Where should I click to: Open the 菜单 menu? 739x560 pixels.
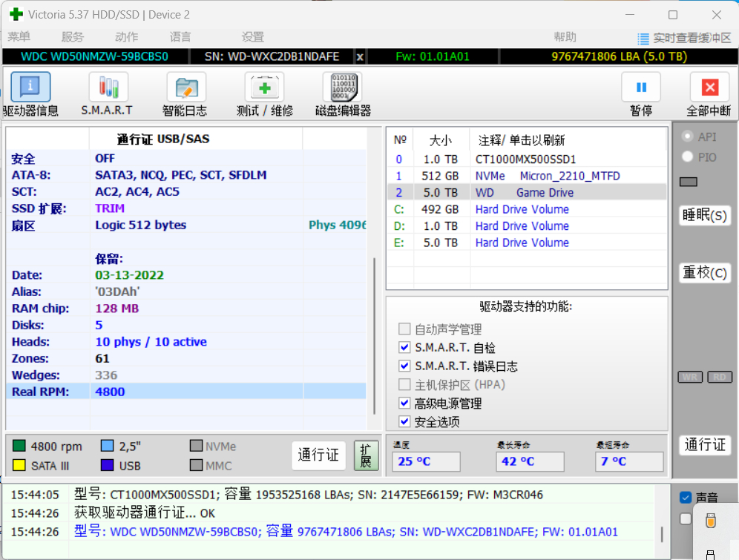19,37
